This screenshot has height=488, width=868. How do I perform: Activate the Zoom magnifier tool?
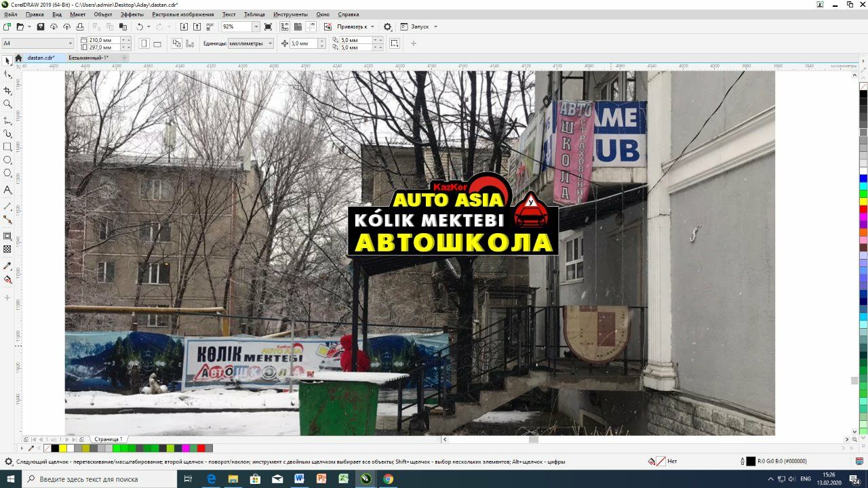(7, 104)
